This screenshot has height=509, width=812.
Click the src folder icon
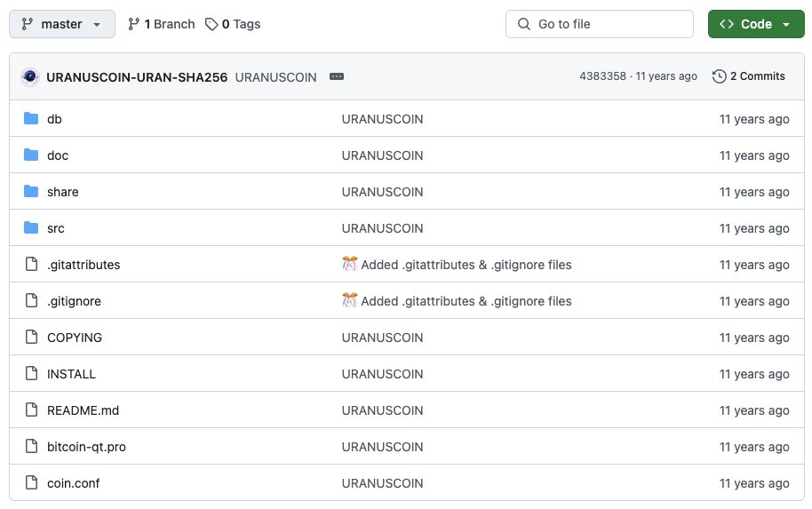31,227
